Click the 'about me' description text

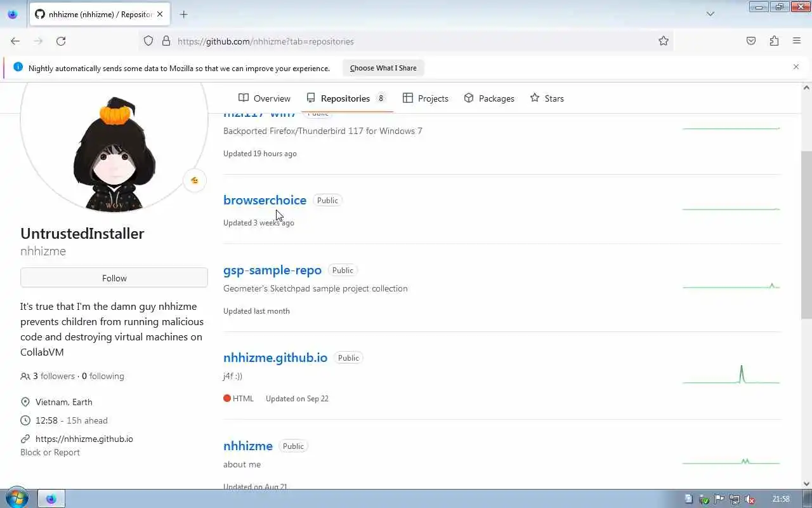click(242, 464)
